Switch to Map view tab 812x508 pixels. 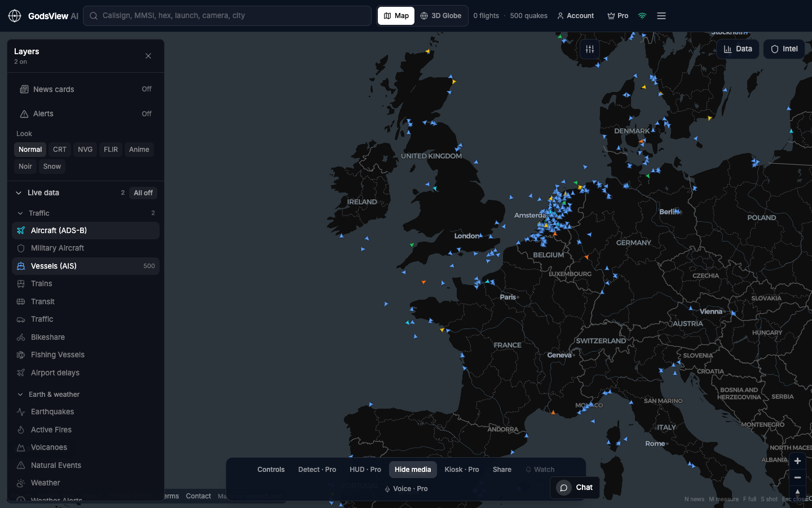tap(396, 16)
